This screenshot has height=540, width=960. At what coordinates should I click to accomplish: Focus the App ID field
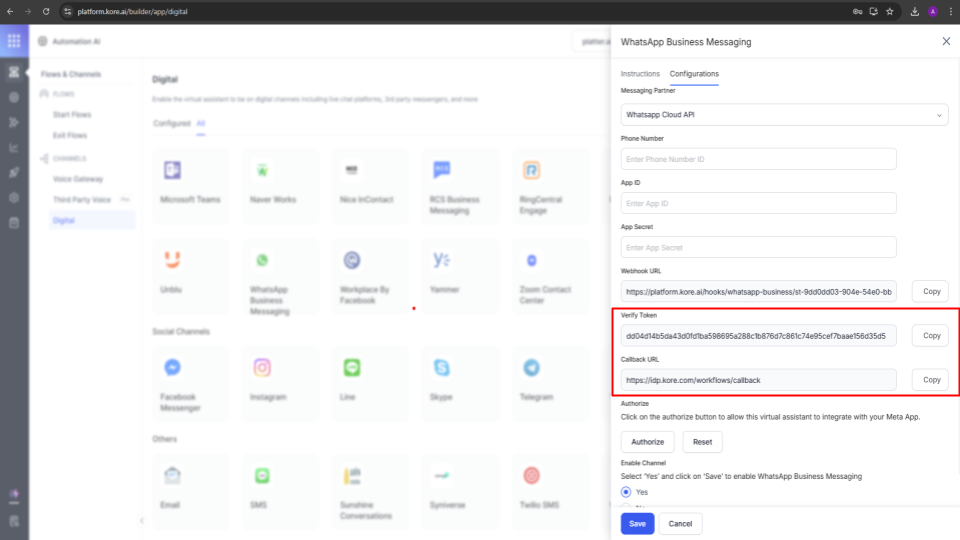[759, 203]
